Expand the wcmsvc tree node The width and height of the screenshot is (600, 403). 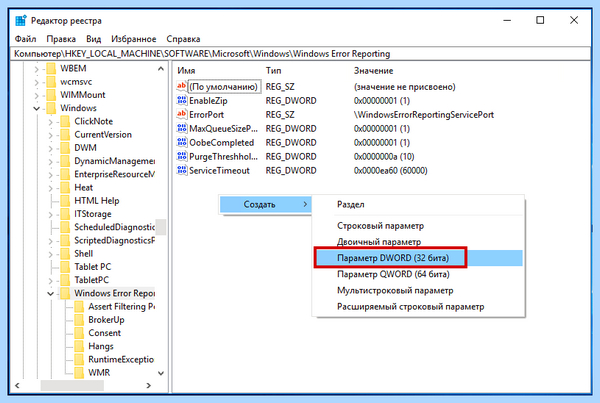pos(36,82)
